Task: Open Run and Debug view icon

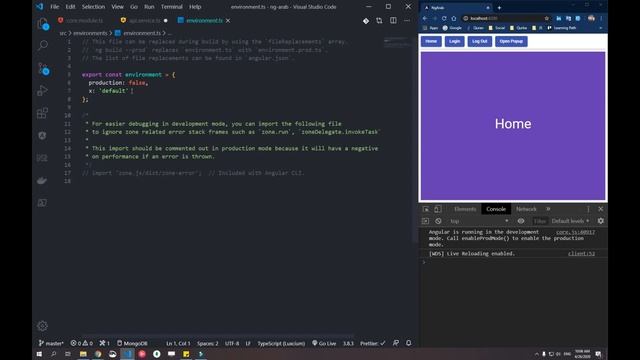Action: (x=42, y=90)
